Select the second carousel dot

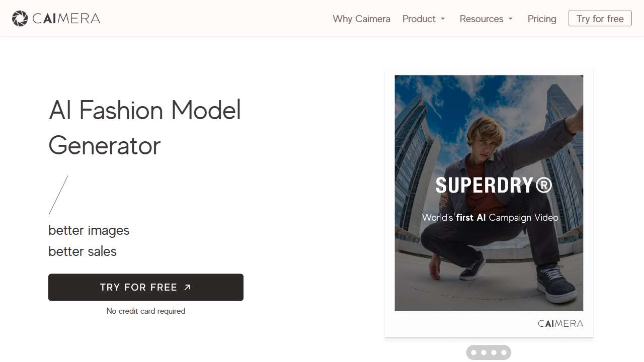(x=484, y=352)
